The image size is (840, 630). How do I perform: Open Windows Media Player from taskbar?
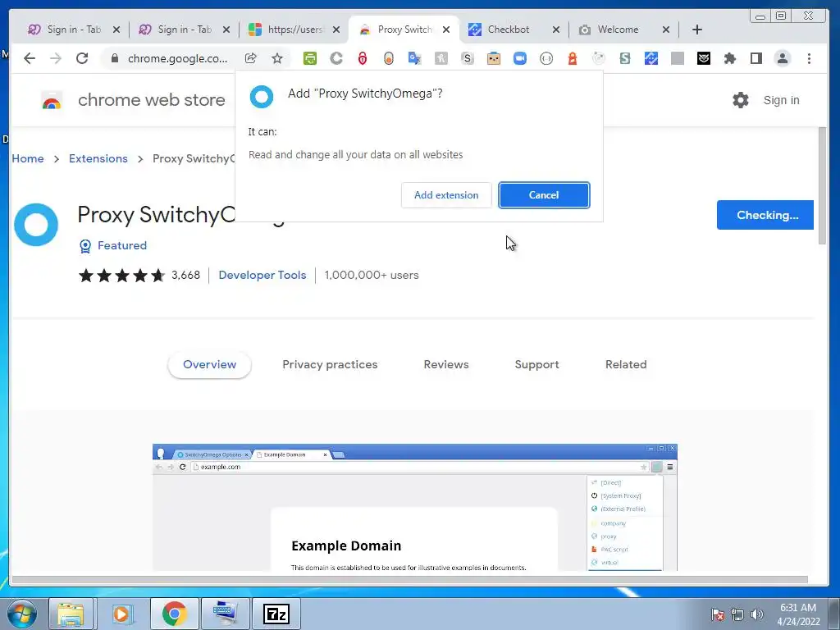pos(123,614)
